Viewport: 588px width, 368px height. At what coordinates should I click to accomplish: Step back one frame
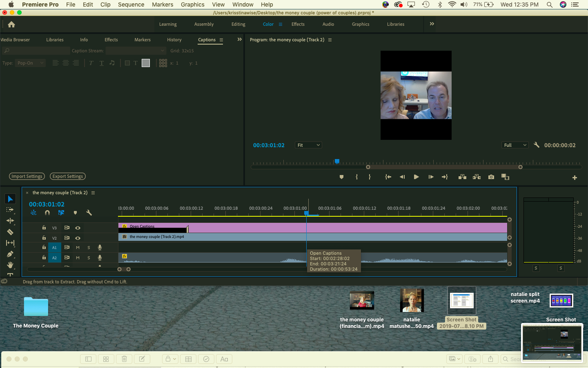(x=402, y=177)
